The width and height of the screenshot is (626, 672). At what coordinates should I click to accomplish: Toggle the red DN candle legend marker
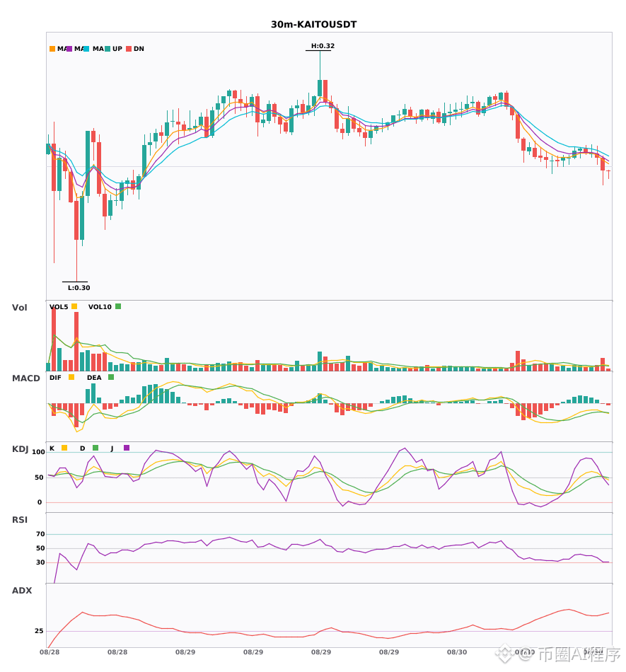pos(129,49)
